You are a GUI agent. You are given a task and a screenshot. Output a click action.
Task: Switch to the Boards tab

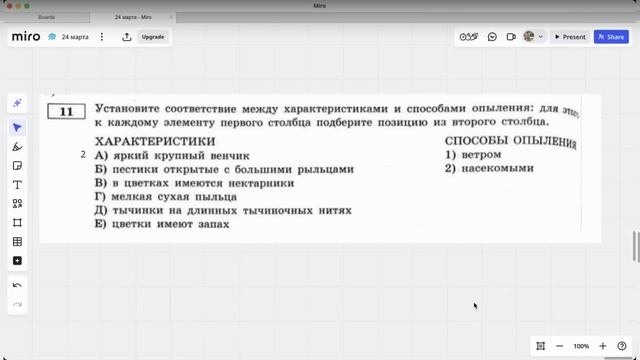click(x=47, y=17)
